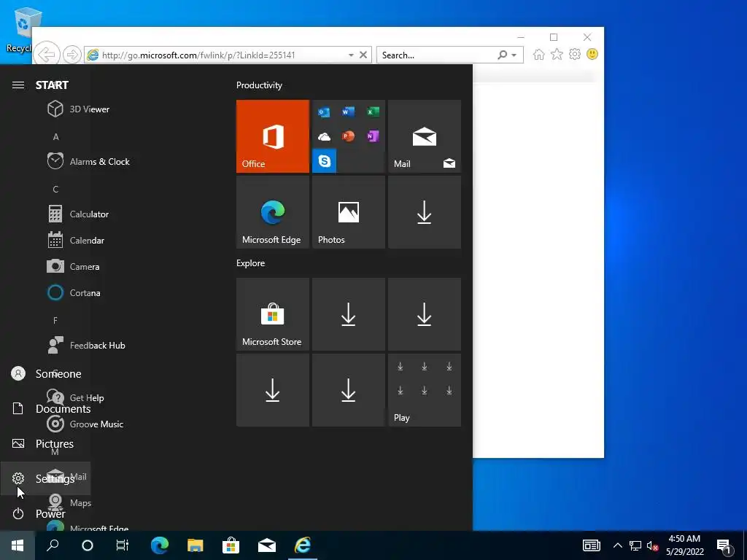The height and width of the screenshot is (560, 747).
Task: Click the Back arrow in Internet Explorer
Action: pyautogui.click(x=46, y=54)
